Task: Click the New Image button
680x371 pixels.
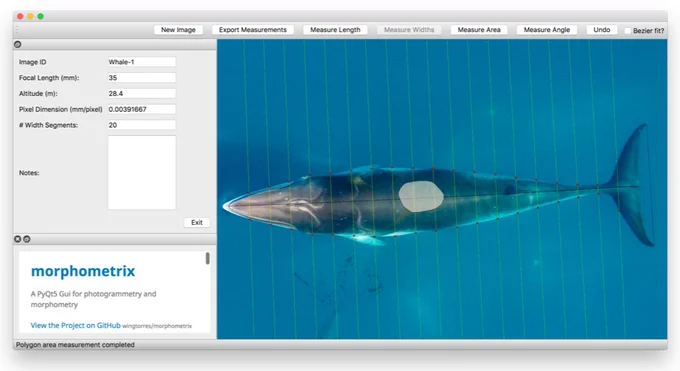Action: (178, 30)
